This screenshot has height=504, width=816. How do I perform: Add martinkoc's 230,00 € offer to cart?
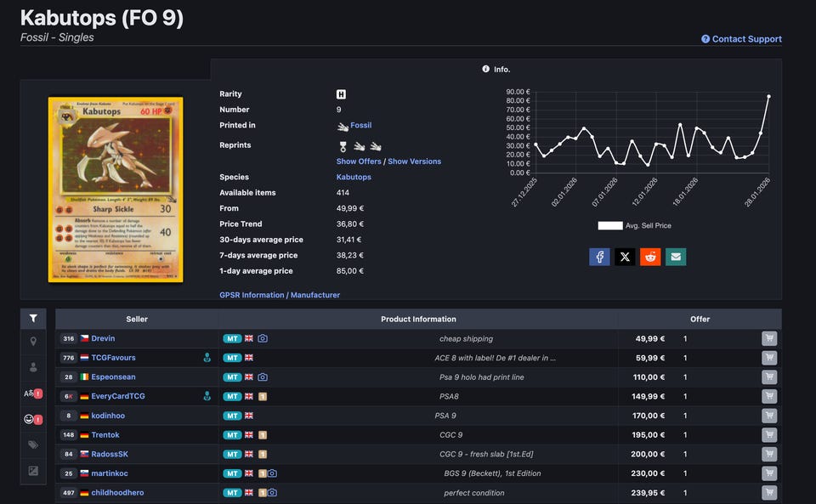click(769, 473)
